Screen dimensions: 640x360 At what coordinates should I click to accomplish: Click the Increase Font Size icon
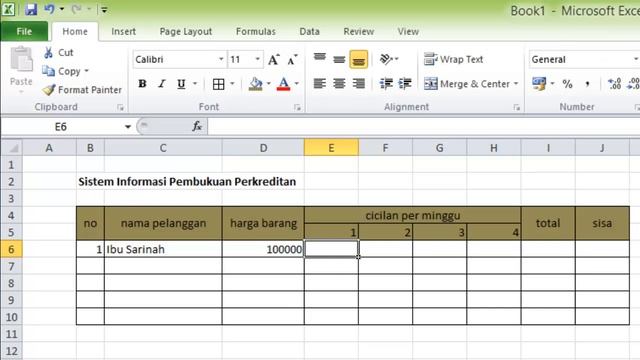pyautogui.click(x=273, y=60)
